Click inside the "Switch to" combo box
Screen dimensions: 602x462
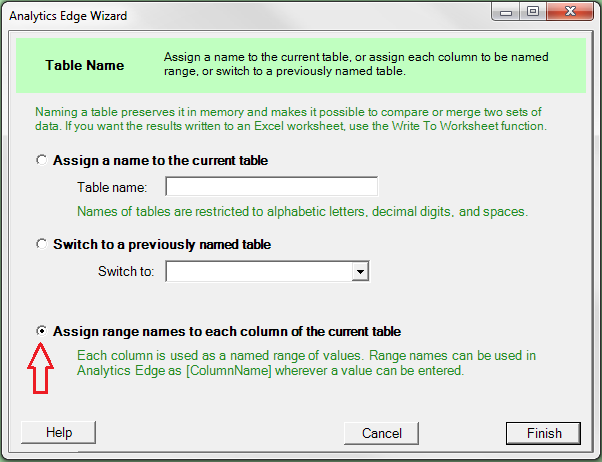tap(258, 272)
